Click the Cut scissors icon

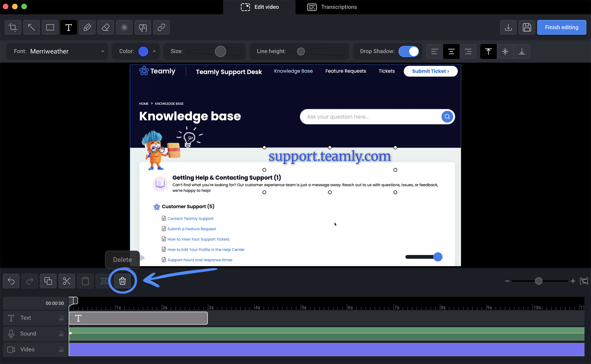click(67, 281)
